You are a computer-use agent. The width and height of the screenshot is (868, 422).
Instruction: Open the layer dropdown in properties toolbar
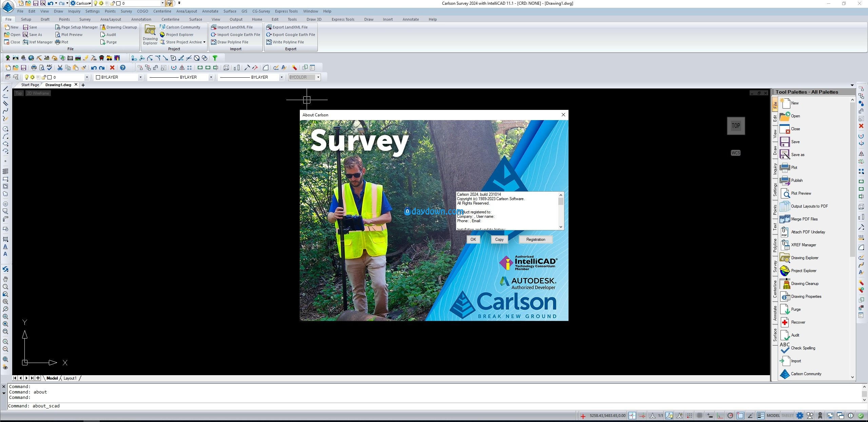point(86,77)
